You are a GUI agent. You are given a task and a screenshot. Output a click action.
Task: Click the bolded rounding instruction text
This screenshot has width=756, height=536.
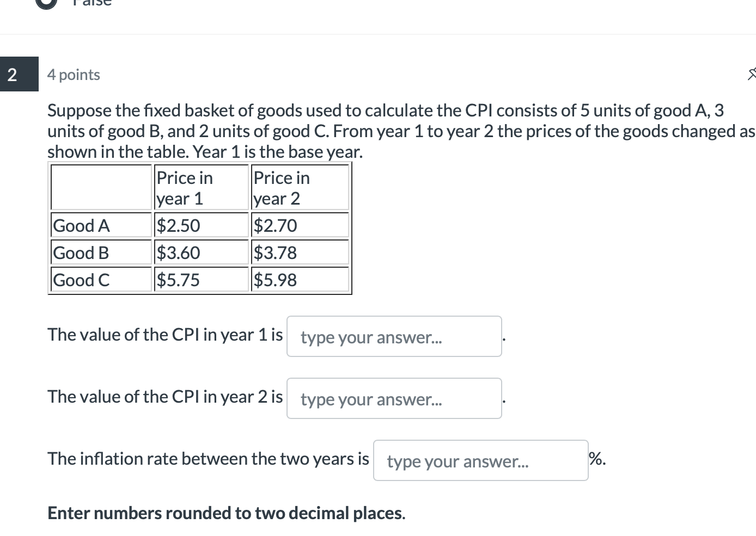225,512
